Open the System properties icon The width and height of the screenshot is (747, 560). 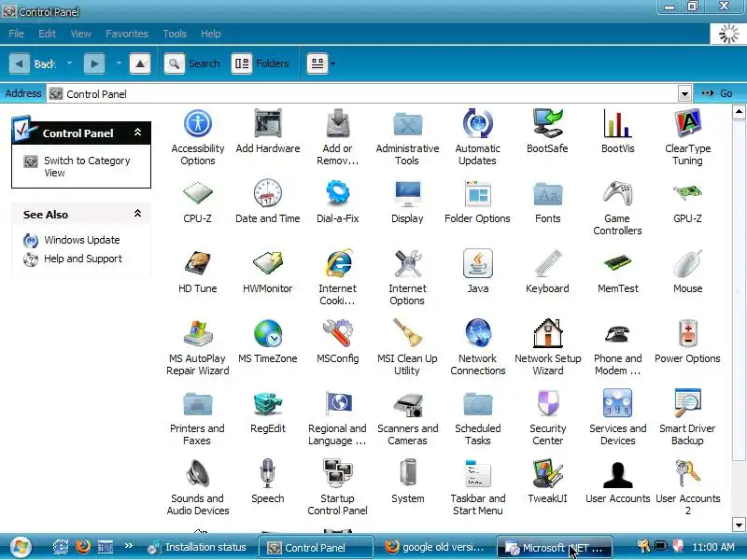(408, 473)
